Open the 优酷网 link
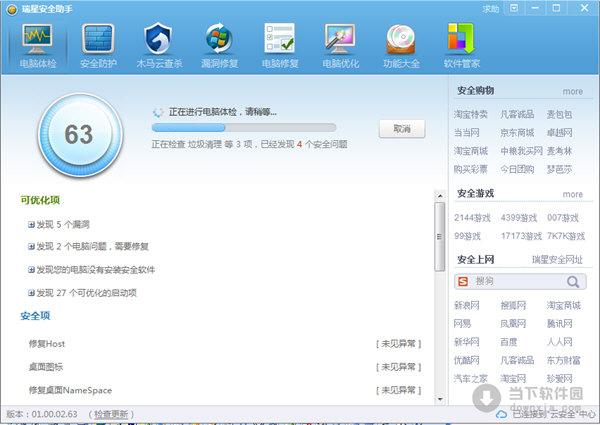This screenshot has width=600, height=425. (x=466, y=360)
